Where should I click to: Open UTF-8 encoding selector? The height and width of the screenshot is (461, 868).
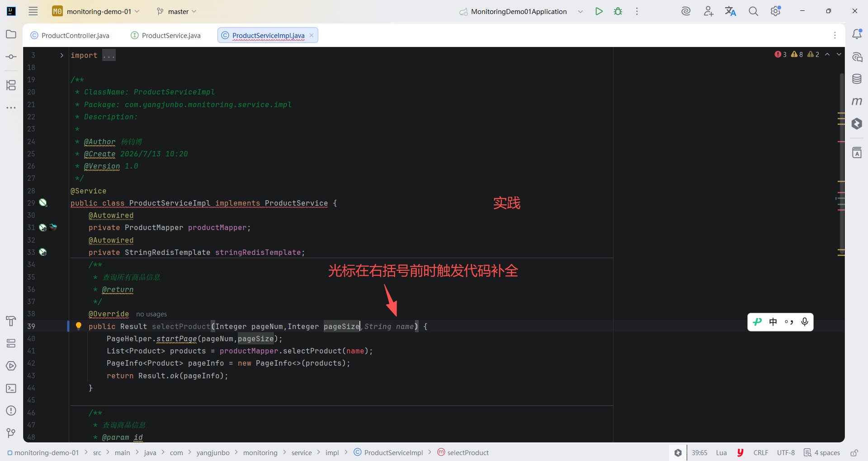tap(786, 452)
